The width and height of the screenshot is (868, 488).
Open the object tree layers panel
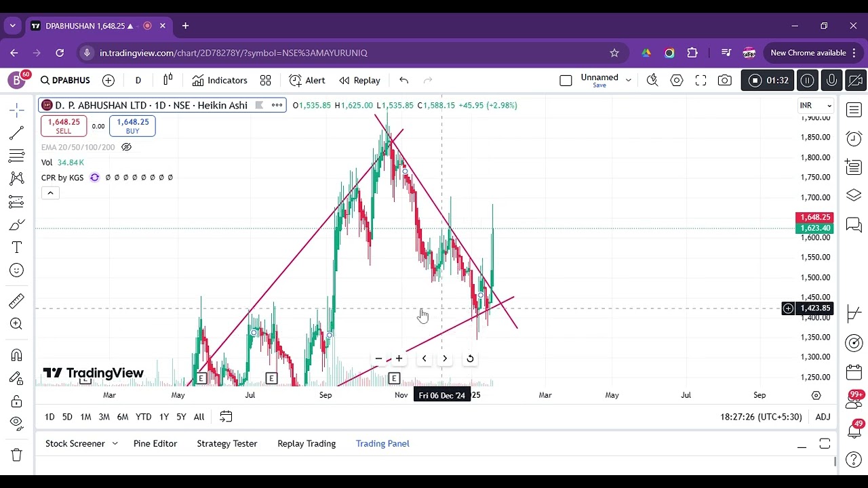click(x=854, y=196)
